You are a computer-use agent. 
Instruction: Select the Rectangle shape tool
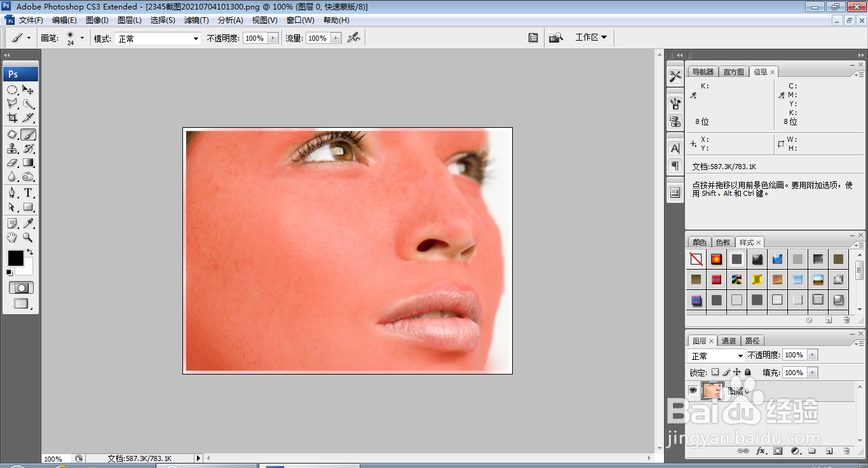tap(28, 207)
